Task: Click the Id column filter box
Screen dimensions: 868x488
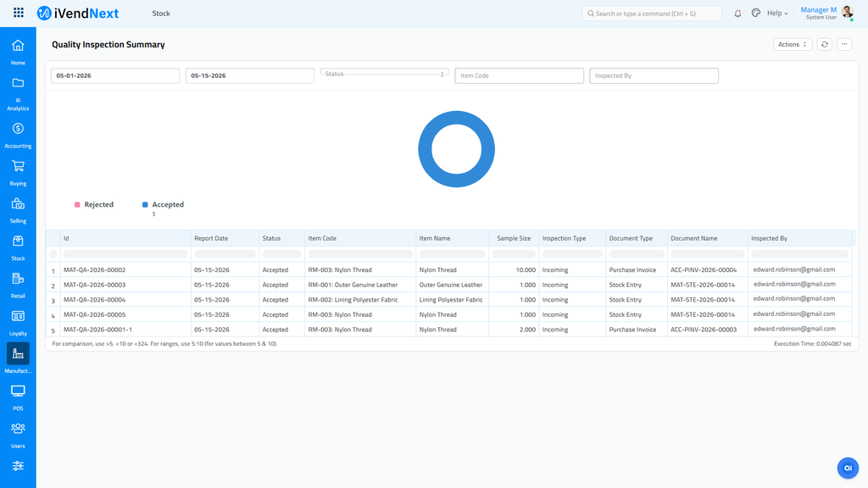Action: coord(125,254)
